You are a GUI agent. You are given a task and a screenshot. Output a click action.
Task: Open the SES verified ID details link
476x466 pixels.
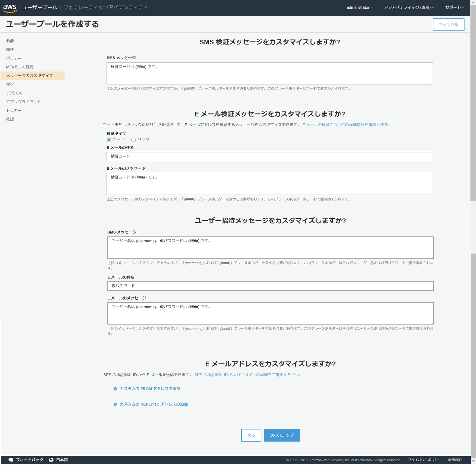tap(248, 375)
